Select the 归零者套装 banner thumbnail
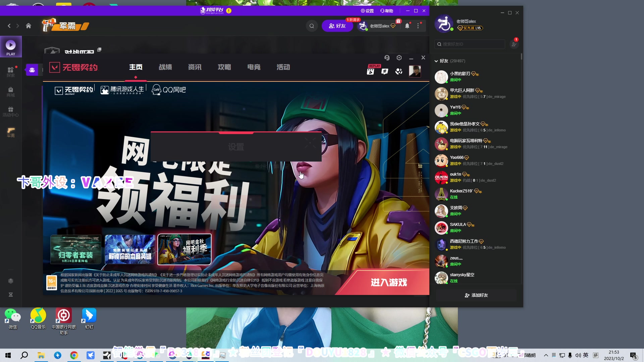 click(76, 249)
